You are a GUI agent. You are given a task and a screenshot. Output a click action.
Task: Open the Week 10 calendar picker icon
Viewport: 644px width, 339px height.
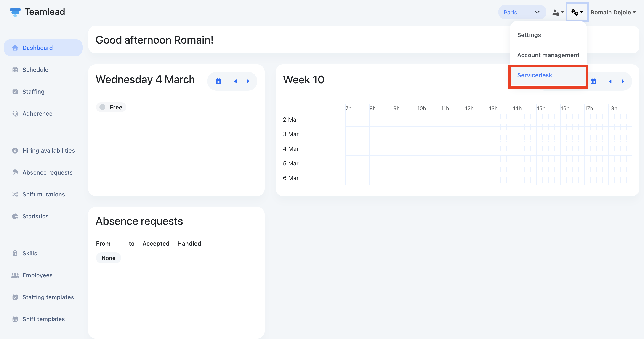coord(593,81)
